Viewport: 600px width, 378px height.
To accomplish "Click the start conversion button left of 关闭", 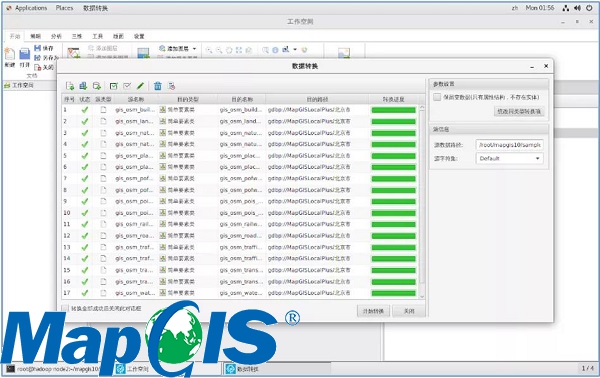I will [373, 311].
